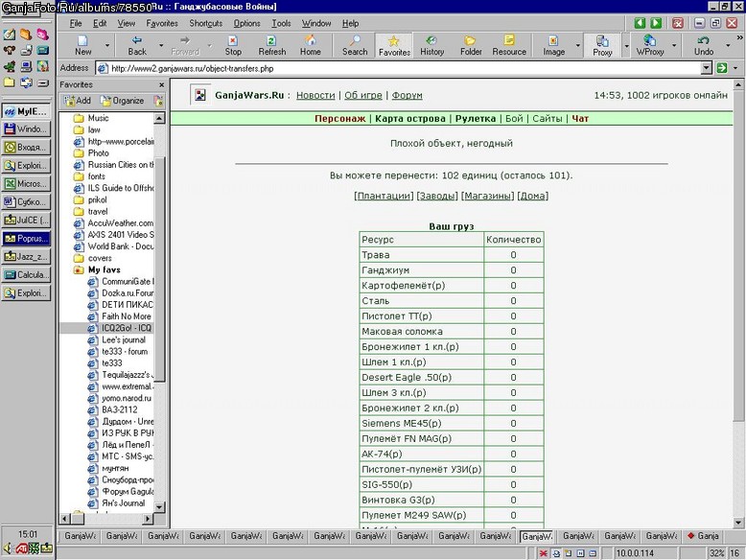This screenshot has height=560, width=746.
Task: Click the New toolbar icon
Action: [82, 46]
